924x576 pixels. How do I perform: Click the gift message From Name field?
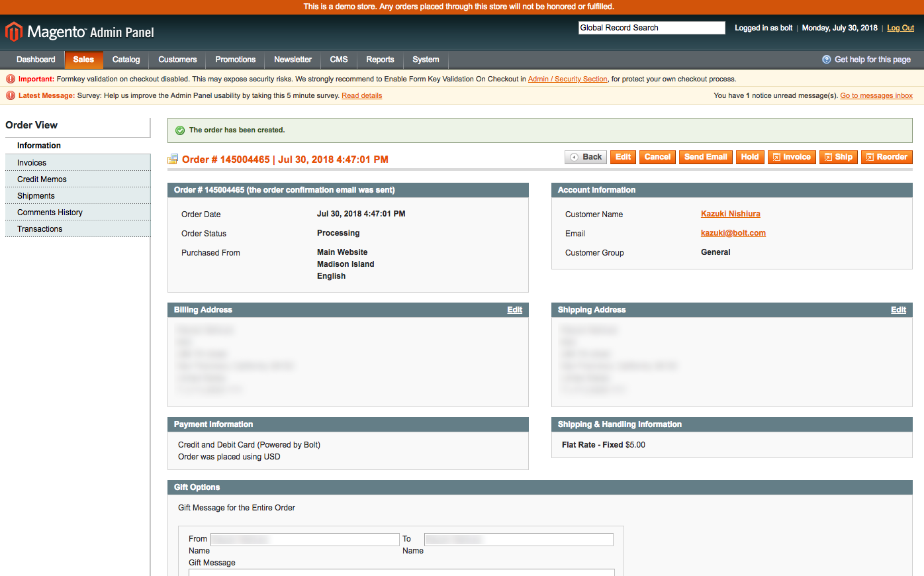click(x=305, y=540)
